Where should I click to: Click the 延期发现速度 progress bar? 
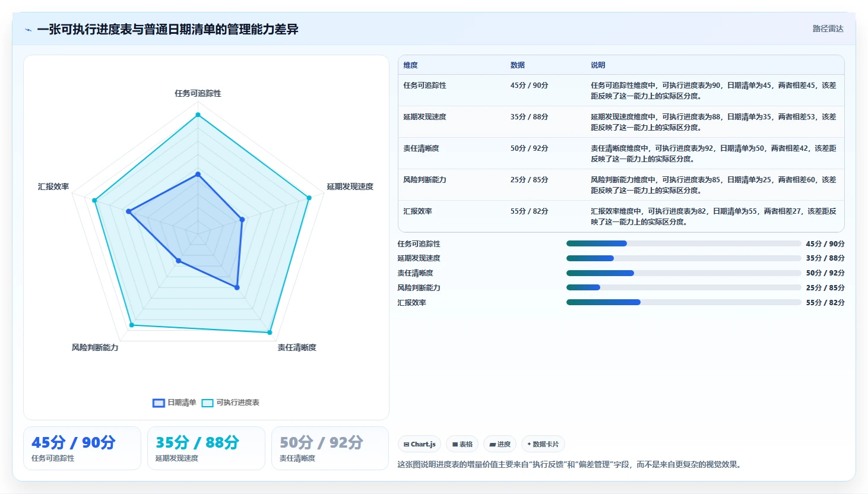coord(683,258)
